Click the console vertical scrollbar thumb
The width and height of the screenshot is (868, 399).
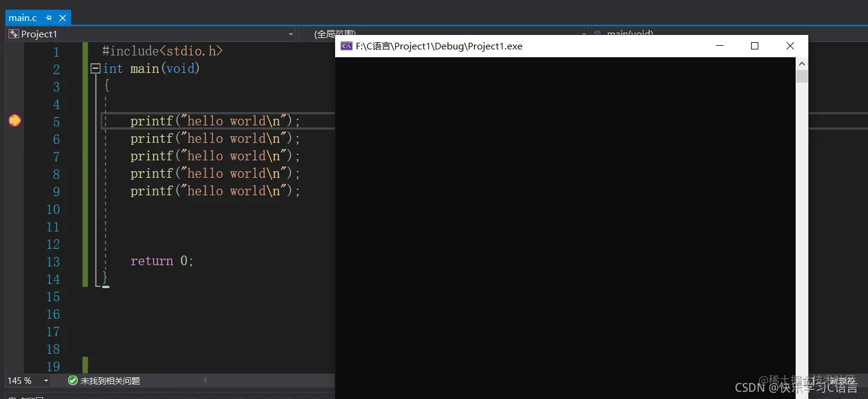click(x=802, y=77)
